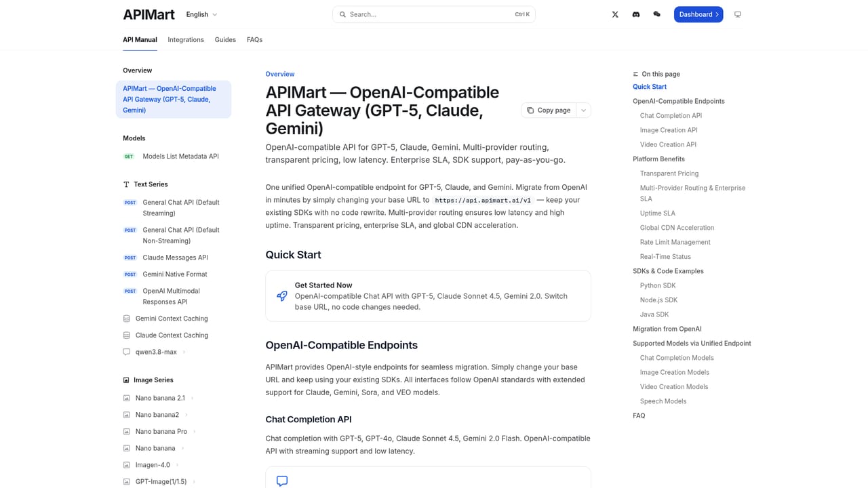Click the Gemini Context Caching database icon
This screenshot has width=868, height=488.
coord(126,319)
